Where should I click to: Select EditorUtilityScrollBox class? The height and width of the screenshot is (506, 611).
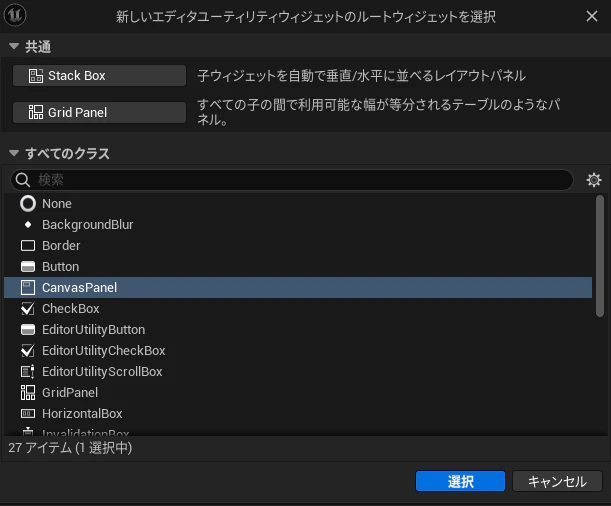coord(298,372)
